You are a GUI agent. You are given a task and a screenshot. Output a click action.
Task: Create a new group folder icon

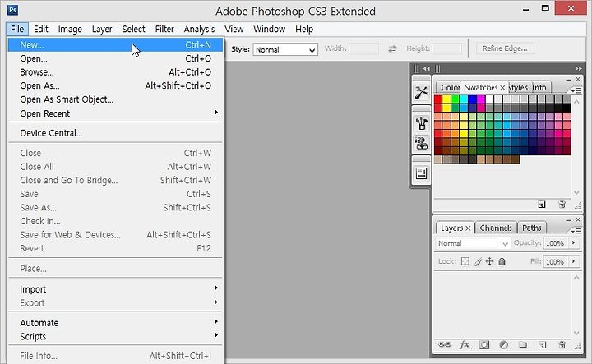coord(523,344)
